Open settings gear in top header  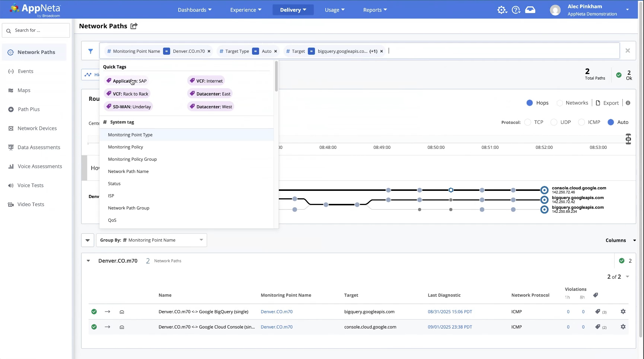(502, 10)
